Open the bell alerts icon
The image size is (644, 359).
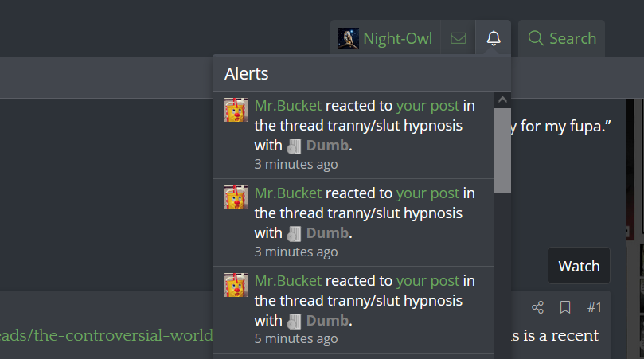tap(494, 38)
